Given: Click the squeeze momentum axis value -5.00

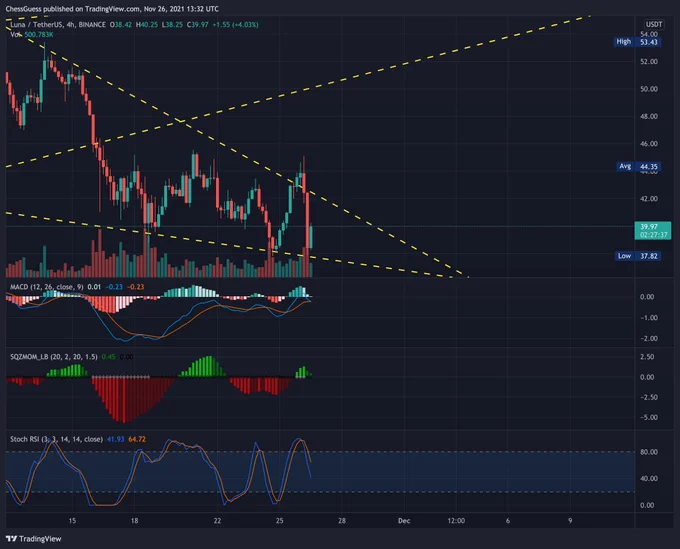Looking at the screenshot, I should 649,417.
